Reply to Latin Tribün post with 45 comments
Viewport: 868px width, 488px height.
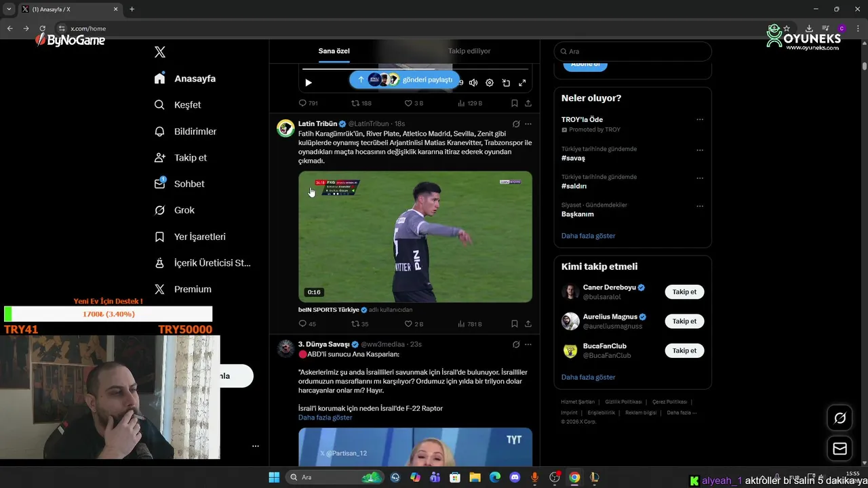click(307, 324)
